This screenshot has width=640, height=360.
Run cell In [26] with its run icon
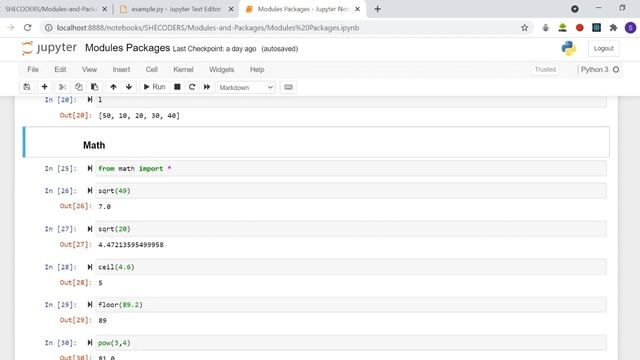point(90,191)
